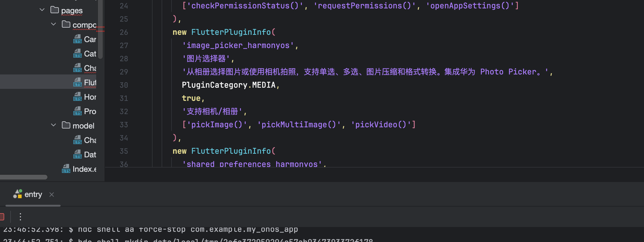Click line number 26 in gutter
Image resolution: width=644 pixels, height=242 pixels.
tap(124, 32)
